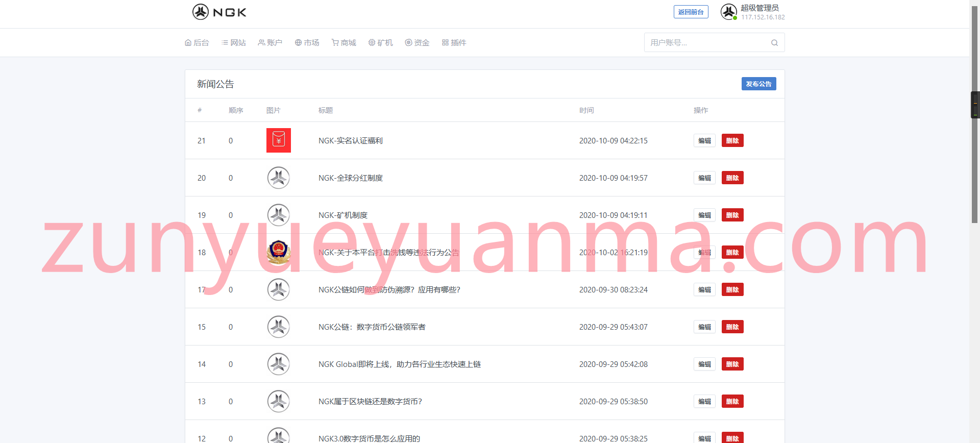The height and width of the screenshot is (443, 980).
Task: Click title NGK-实名认证福利
Action: point(351,140)
